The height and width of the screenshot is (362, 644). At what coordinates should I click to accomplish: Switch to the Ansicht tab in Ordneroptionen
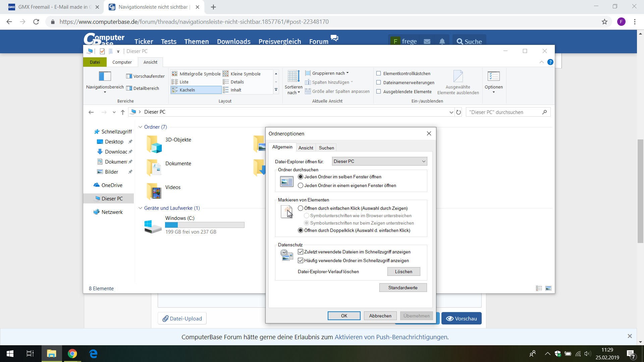tap(306, 147)
